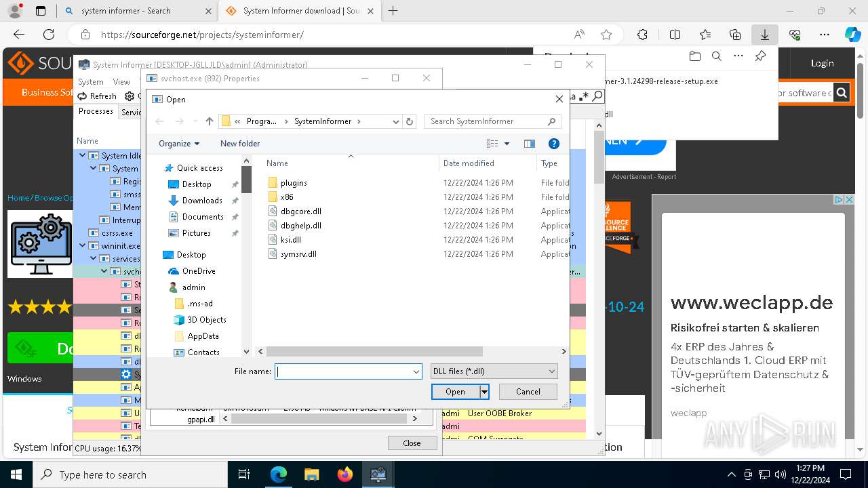The width and height of the screenshot is (868, 488).
Task: Click the navigation pane scroll-down arrow
Action: 247,352
